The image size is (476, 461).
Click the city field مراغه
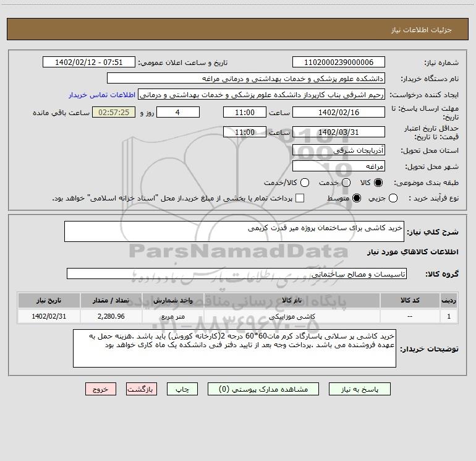click(339, 166)
